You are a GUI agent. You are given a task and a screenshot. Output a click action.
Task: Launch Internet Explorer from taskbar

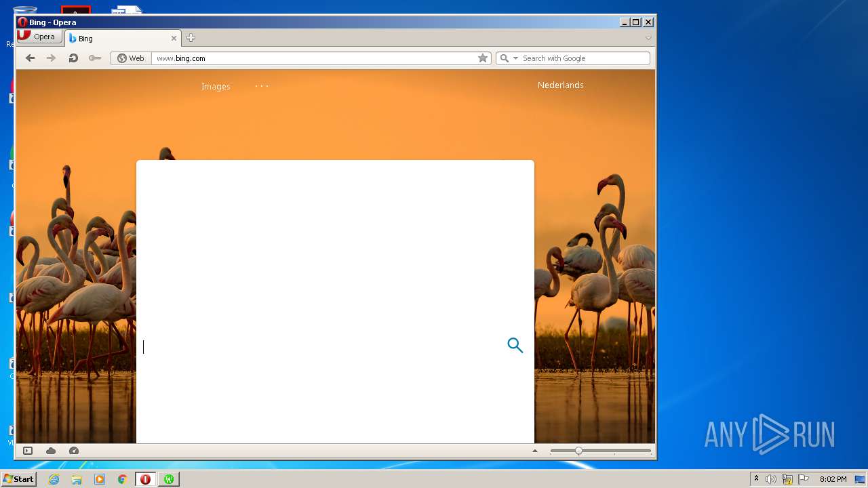(x=54, y=479)
